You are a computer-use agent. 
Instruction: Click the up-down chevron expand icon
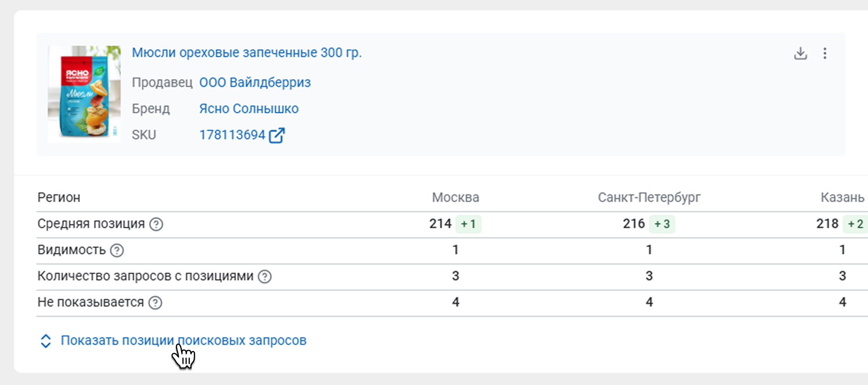[x=45, y=341]
